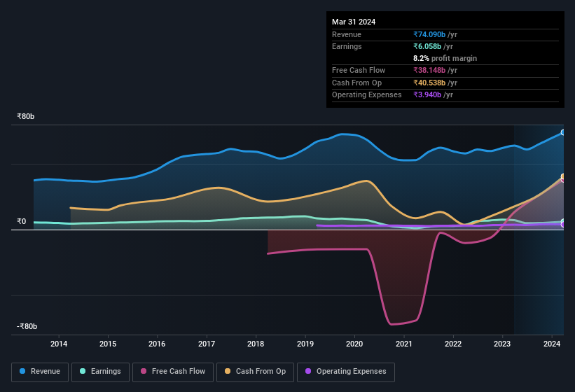Select the ₹38.148b free cash flow value

click(x=429, y=70)
